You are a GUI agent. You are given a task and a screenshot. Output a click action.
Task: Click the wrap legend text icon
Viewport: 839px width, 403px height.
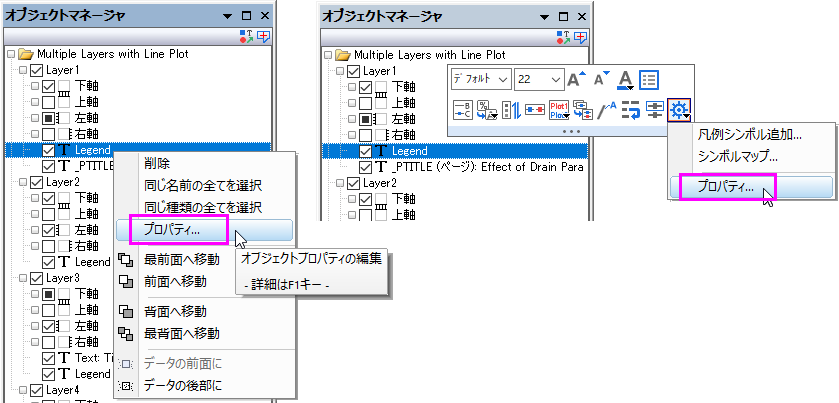coord(631,110)
